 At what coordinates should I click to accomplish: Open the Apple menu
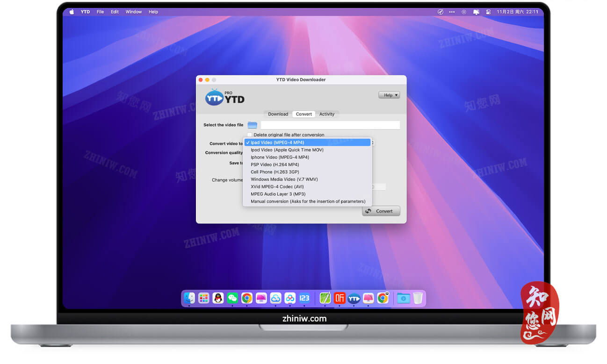tap(72, 12)
